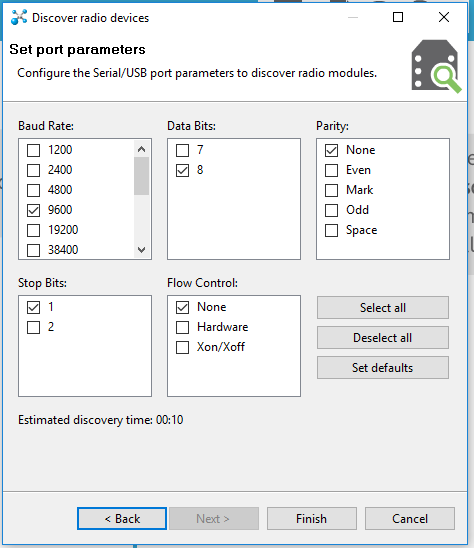This screenshot has height=548, width=474.
Task: Click the Deselect all button
Action: coord(383,338)
